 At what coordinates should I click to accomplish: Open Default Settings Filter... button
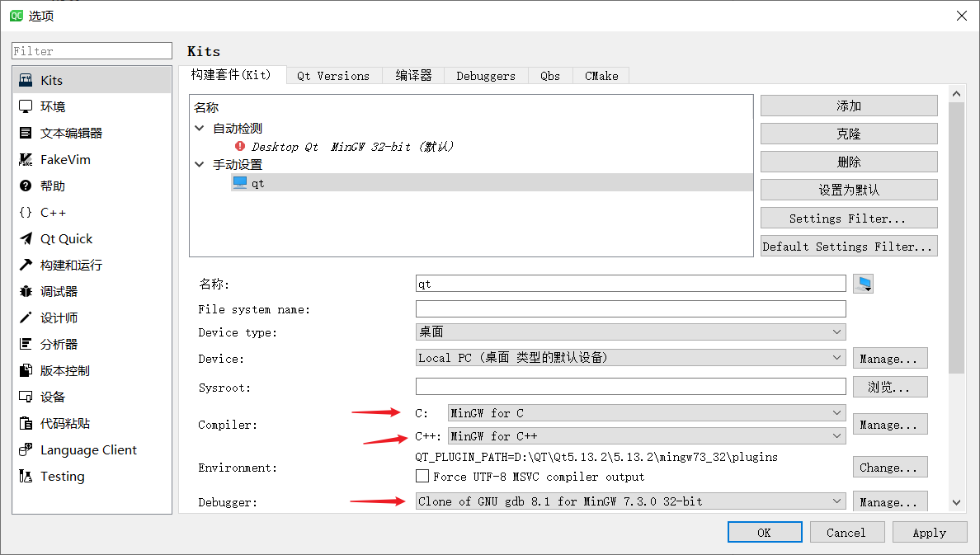849,247
